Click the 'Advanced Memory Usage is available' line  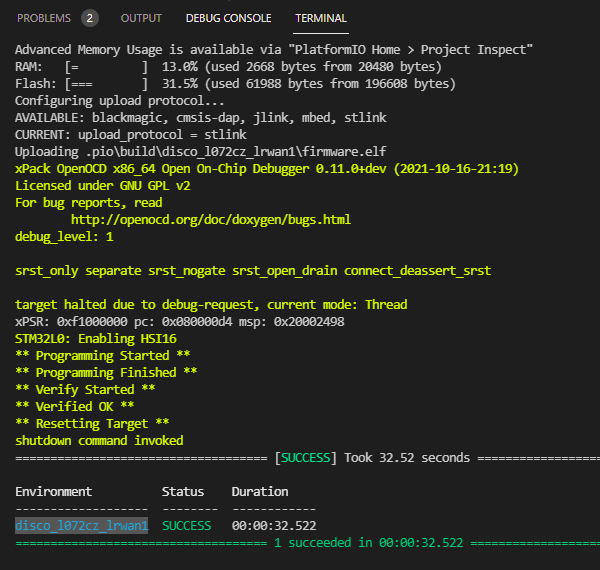(274, 49)
